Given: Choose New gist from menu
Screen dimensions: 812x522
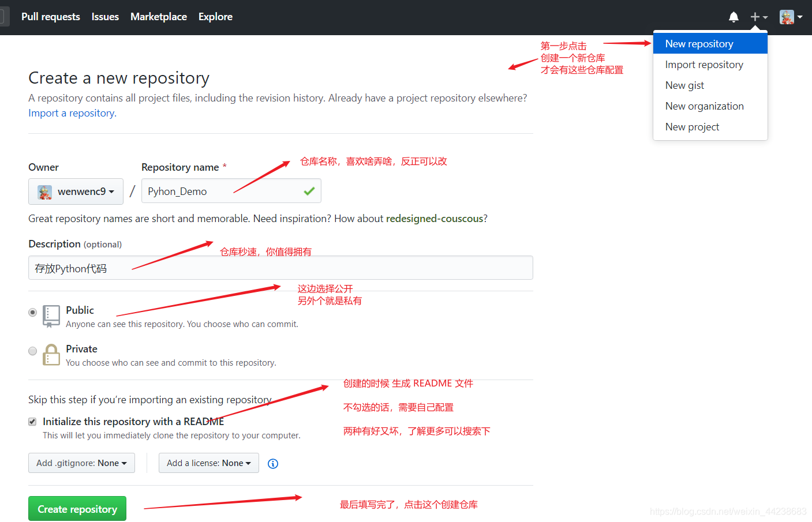Looking at the screenshot, I should pos(710,85).
